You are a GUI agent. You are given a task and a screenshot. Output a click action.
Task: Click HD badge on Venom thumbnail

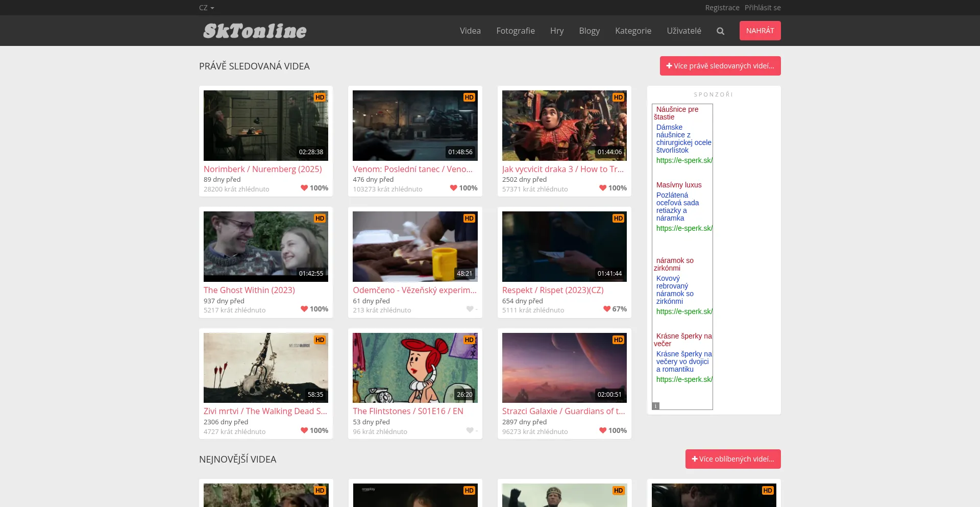(469, 98)
